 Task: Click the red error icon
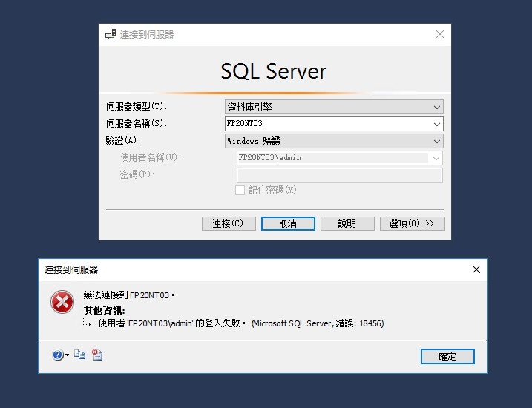pos(62,302)
